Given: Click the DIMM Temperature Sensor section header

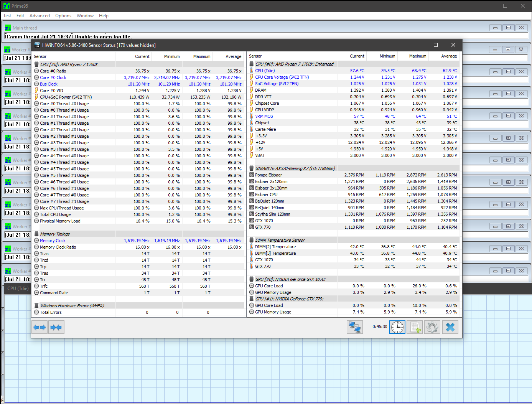Looking at the screenshot, I should click(x=354, y=240).
